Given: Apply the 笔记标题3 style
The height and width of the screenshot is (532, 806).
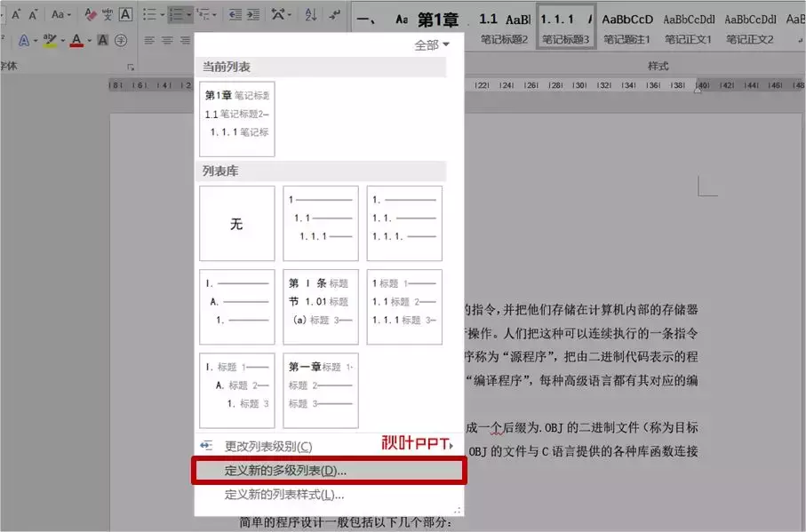Looking at the screenshot, I should click(566, 27).
